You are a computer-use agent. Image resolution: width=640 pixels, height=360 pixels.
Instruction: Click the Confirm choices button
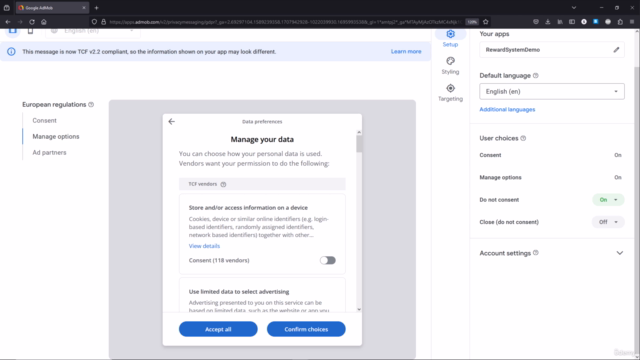point(306,329)
